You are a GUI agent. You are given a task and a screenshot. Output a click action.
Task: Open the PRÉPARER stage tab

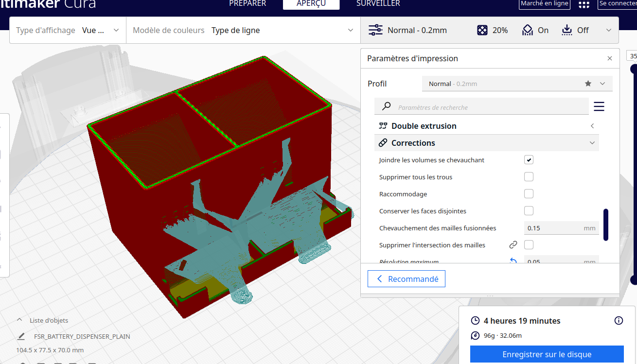point(248,4)
